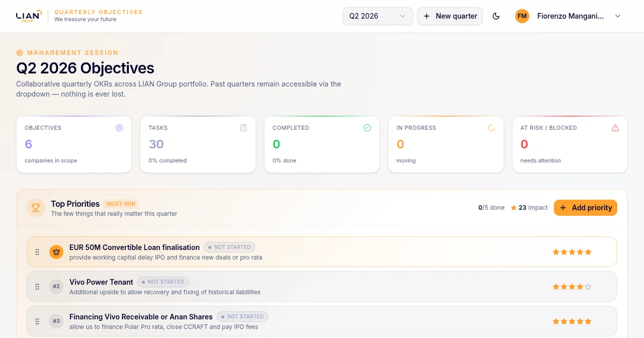Set Vivo Power Tenant rating to five stars
The width and height of the screenshot is (644, 338).
pos(588,286)
